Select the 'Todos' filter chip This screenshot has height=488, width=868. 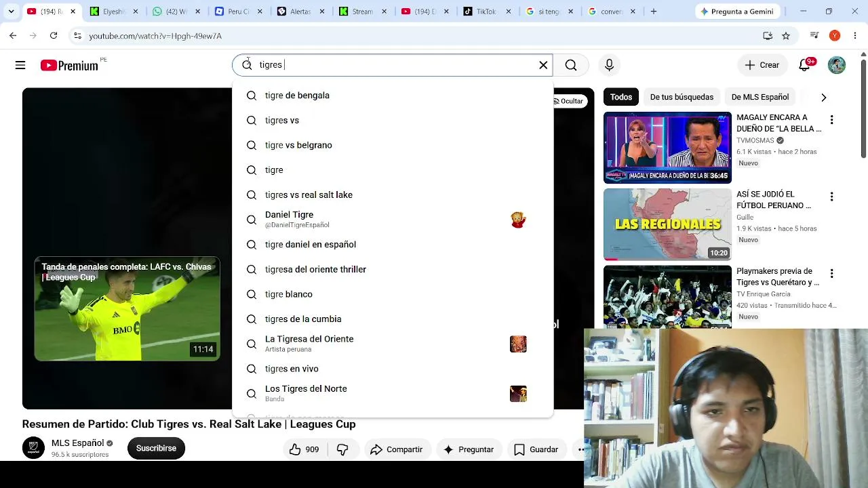(621, 97)
